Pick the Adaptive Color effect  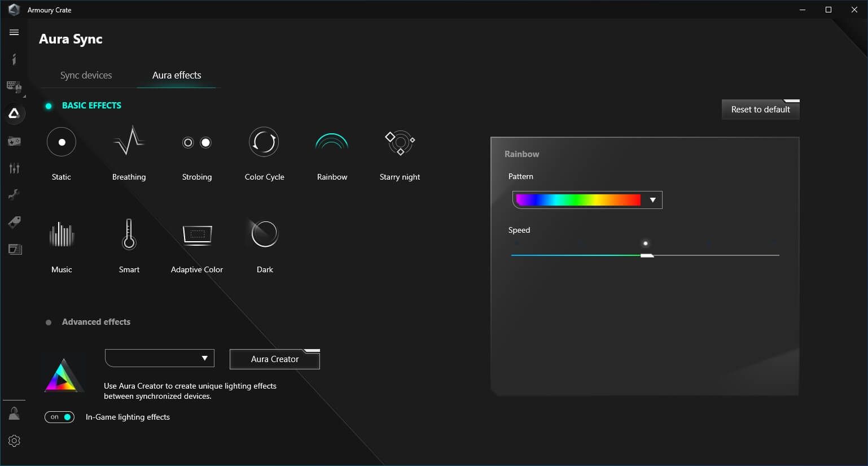coord(197,234)
